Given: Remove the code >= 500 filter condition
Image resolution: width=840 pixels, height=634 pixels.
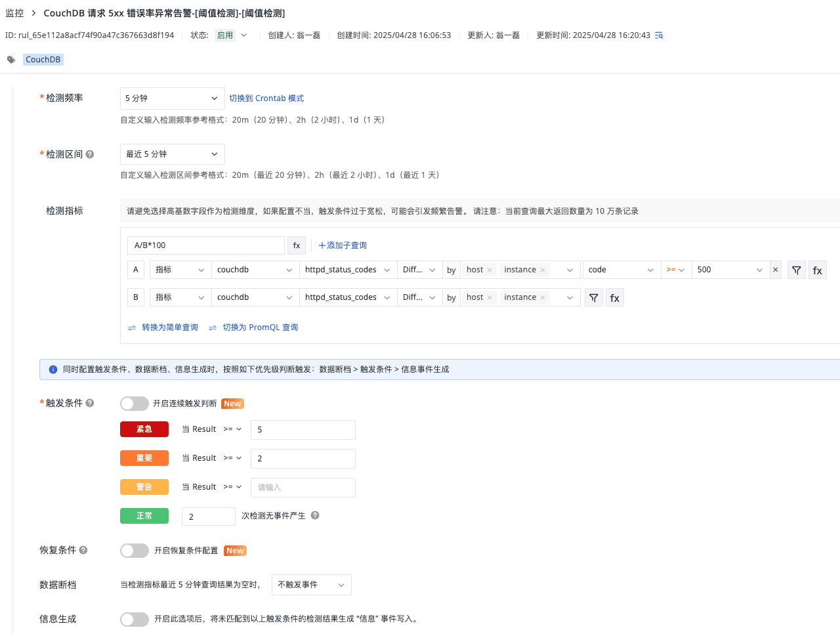Looking at the screenshot, I should click(x=775, y=270).
